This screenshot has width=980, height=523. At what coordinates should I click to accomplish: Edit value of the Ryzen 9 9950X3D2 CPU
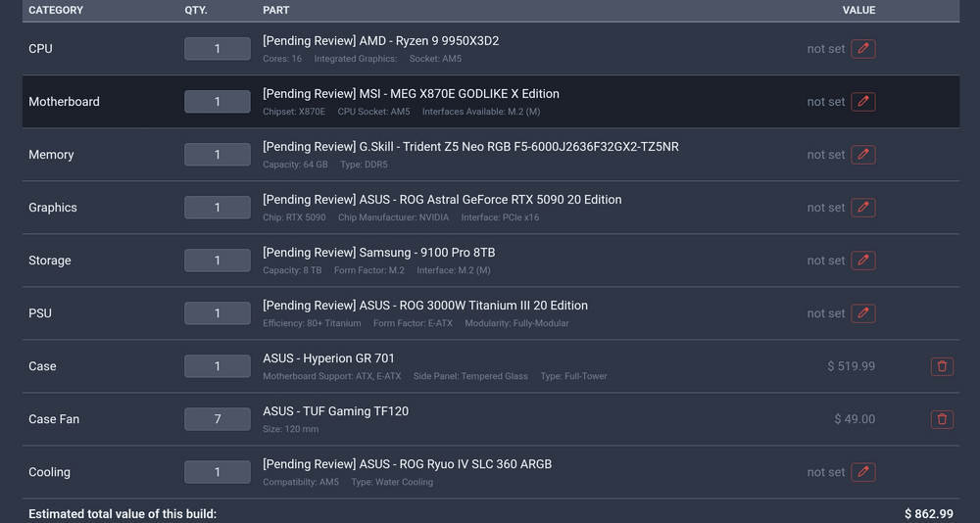coord(863,49)
